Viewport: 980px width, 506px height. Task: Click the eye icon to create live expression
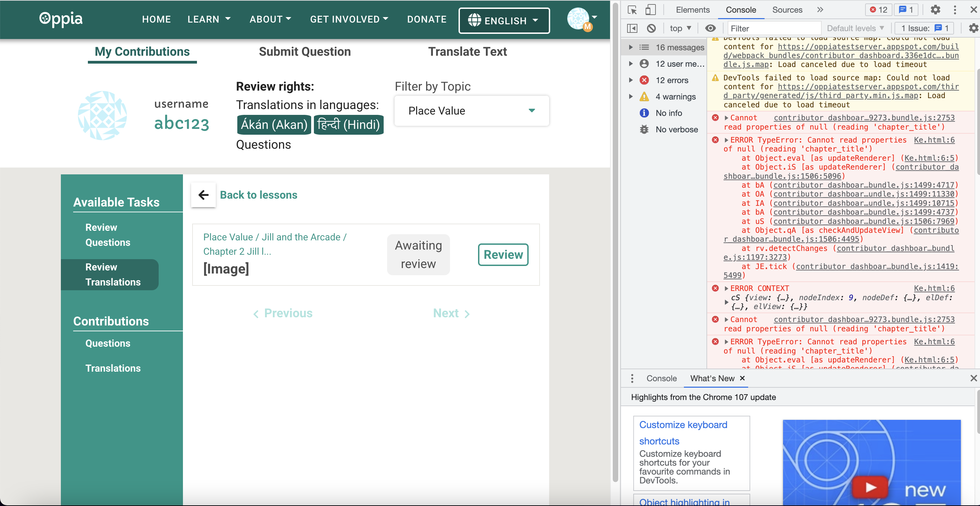[x=710, y=28]
